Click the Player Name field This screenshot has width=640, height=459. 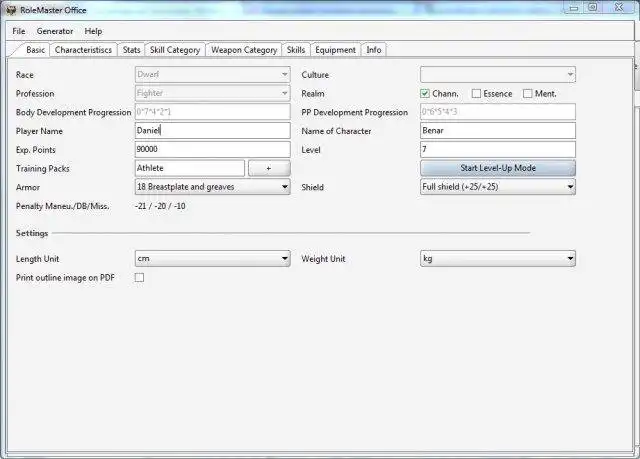coord(213,131)
